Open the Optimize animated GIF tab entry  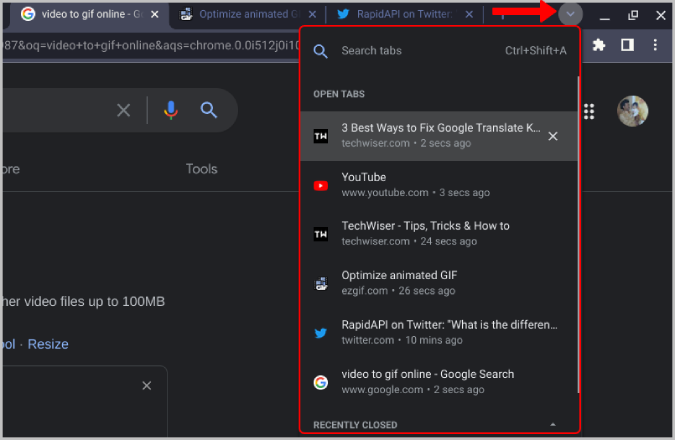439,283
